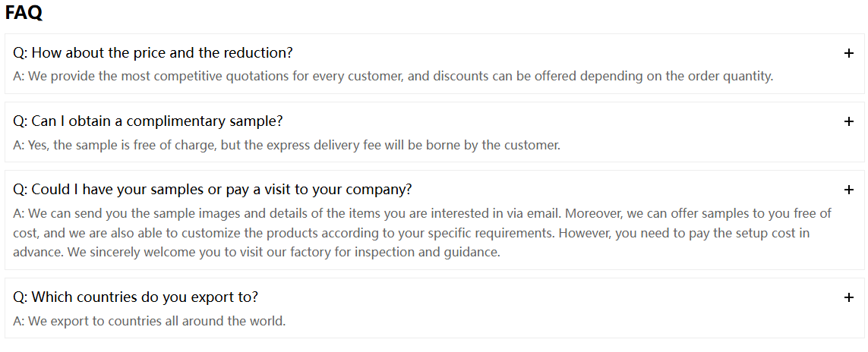Click the "Q:" prefix of the complimentary sample question
This screenshot has width=868, height=352.
click(21, 121)
